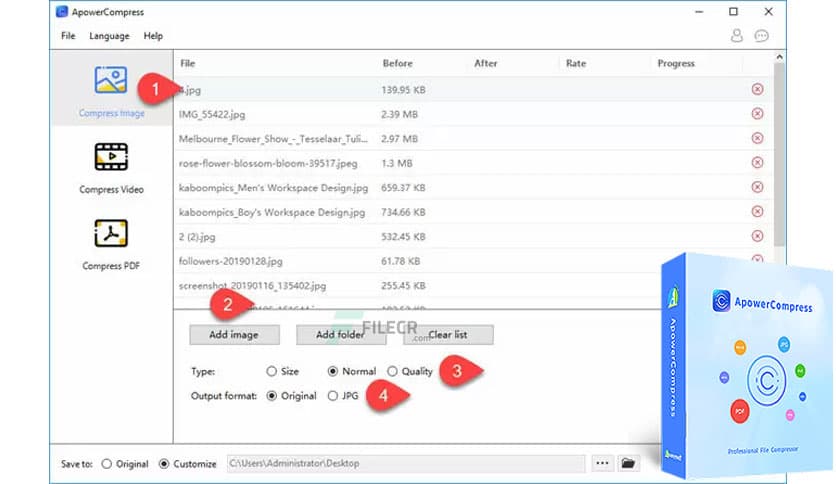Image resolution: width=836 pixels, height=484 pixels.
Task: Browse save path with the ellipsis button
Action: 602,463
